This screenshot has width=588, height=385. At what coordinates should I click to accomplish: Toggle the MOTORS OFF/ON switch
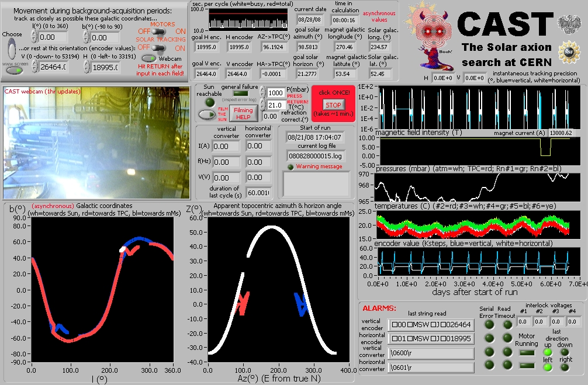(158, 32)
